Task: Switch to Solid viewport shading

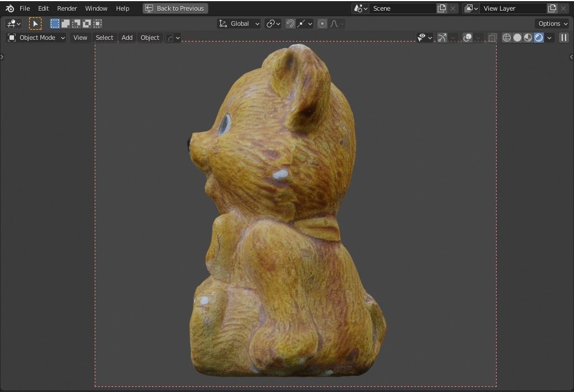Action: (517, 38)
